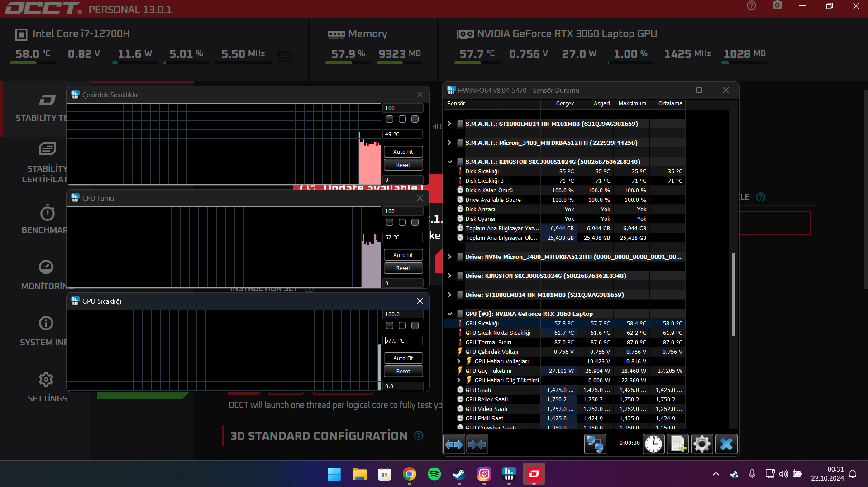Click the Maksimum column header
The height and width of the screenshot is (487, 868).
[x=631, y=104]
